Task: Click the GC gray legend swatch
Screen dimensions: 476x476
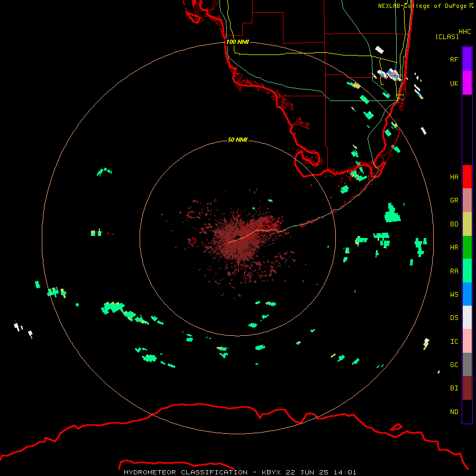Action: 467,364
